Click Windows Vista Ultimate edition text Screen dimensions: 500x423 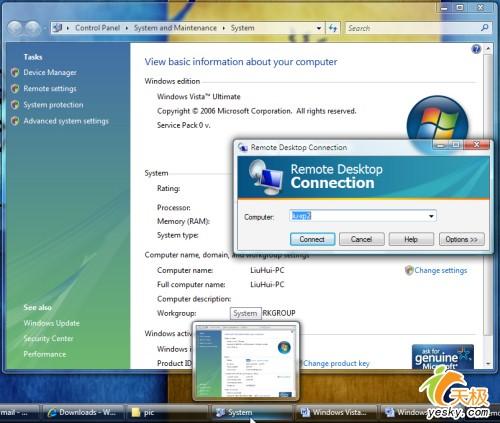(x=198, y=97)
